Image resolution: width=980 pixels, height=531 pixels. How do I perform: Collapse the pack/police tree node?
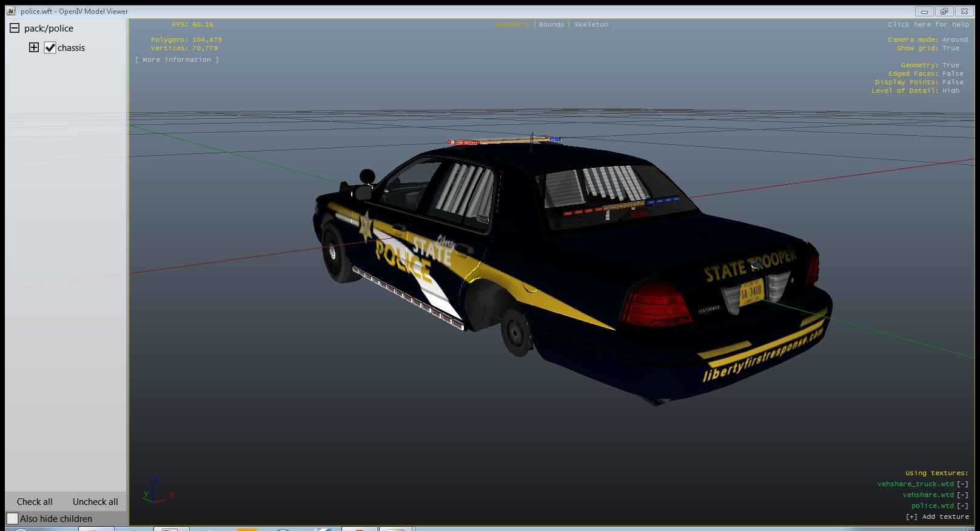click(x=15, y=28)
